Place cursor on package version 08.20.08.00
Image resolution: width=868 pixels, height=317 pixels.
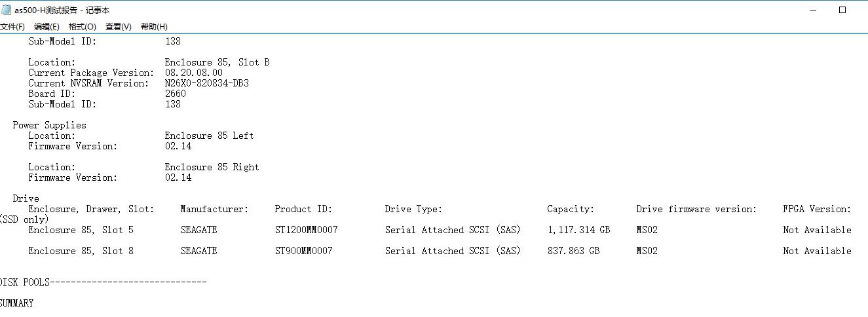point(194,73)
